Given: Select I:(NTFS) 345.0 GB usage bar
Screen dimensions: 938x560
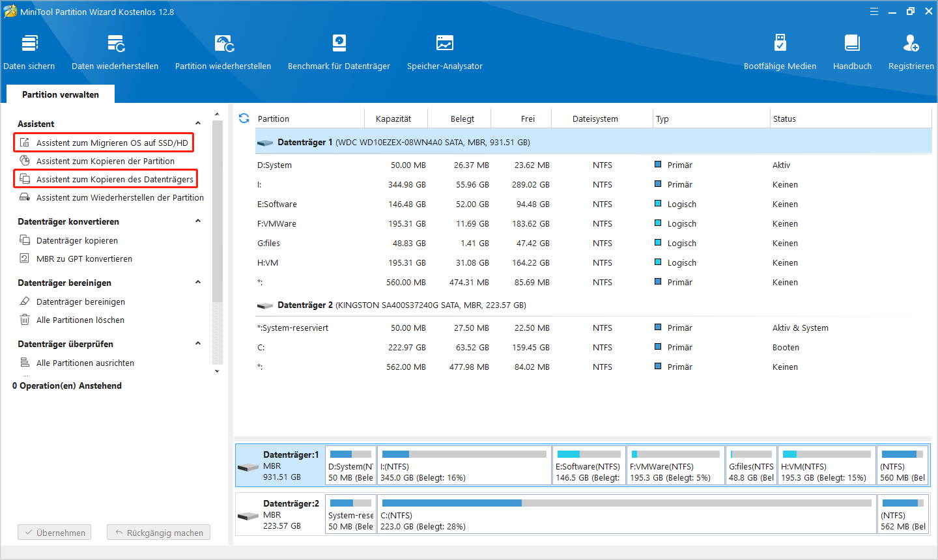Looking at the screenshot, I should [464, 454].
